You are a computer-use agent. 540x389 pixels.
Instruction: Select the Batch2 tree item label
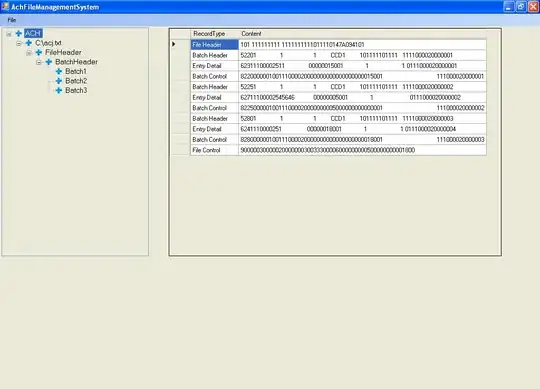(x=76, y=81)
